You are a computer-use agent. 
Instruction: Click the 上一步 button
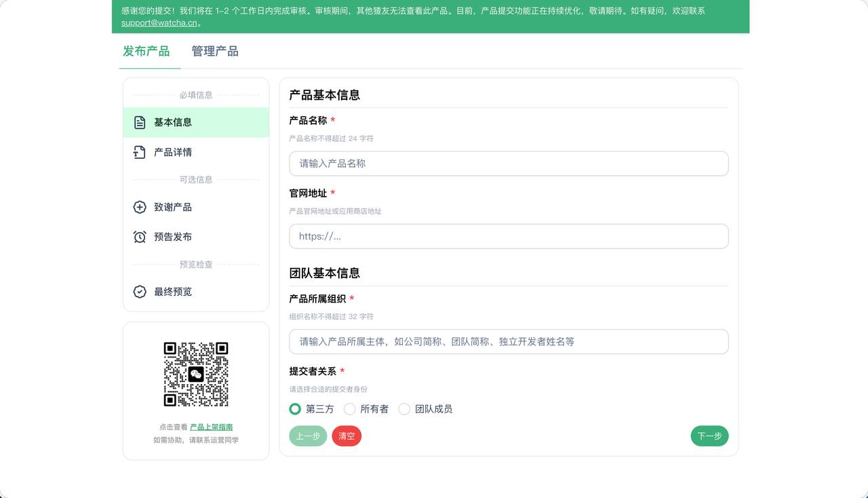pos(308,436)
